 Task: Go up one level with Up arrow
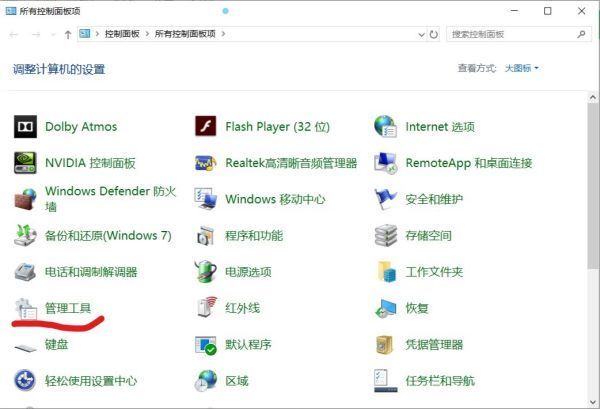tap(68, 35)
